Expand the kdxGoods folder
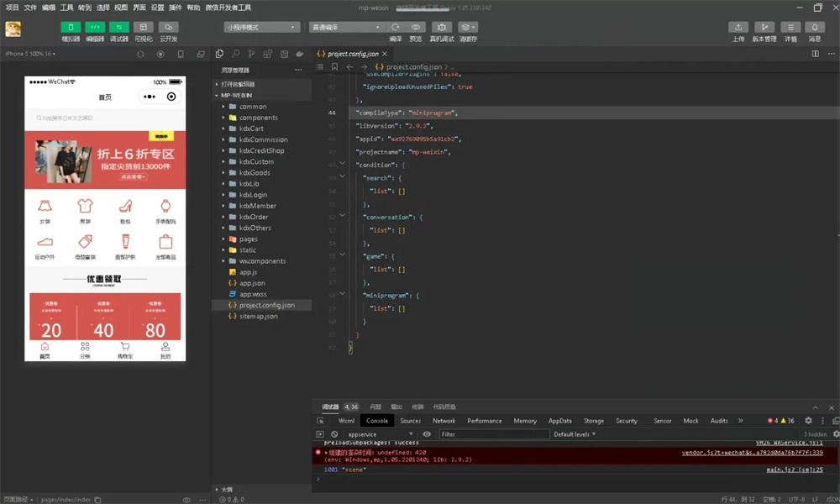The image size is (840, 504). [255, 173]
